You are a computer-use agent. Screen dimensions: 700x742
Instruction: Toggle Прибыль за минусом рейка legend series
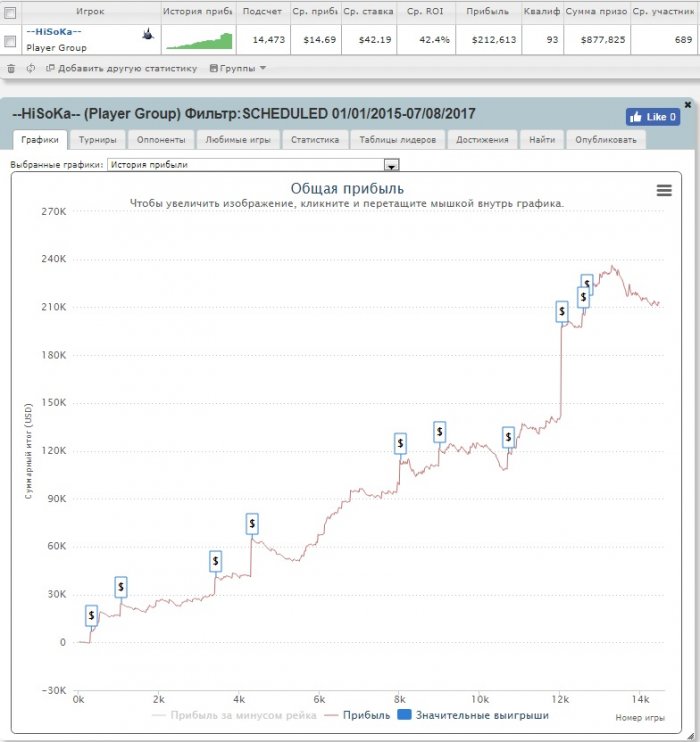coord(234,715)
